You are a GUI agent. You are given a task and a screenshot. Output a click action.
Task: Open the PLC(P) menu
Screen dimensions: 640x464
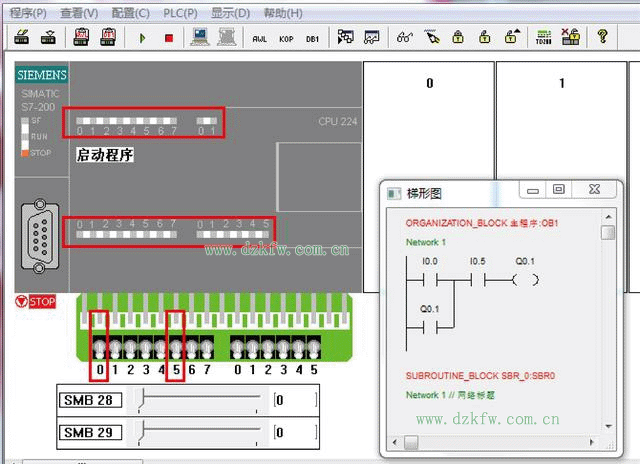coord(180,13)
